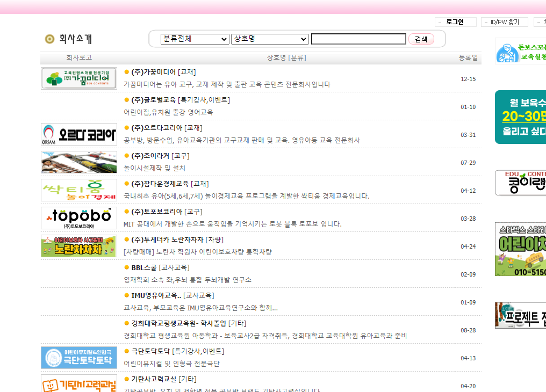Click the 등록일 column header

(x=468, y=58)
